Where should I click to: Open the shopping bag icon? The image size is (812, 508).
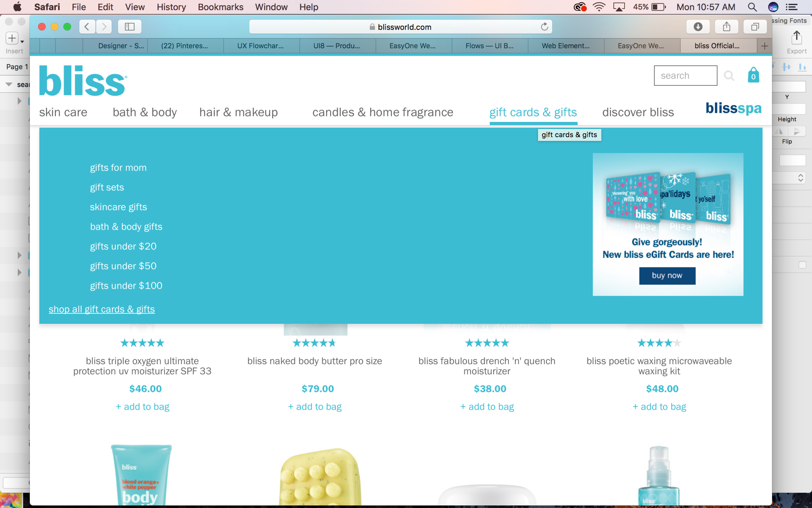[753, 75]
